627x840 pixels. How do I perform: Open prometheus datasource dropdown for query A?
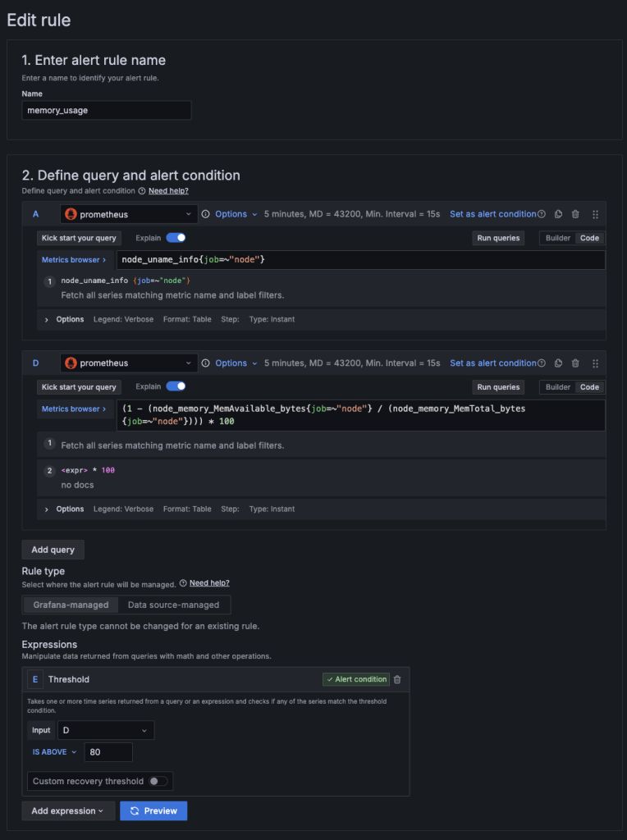coord(129,214)
